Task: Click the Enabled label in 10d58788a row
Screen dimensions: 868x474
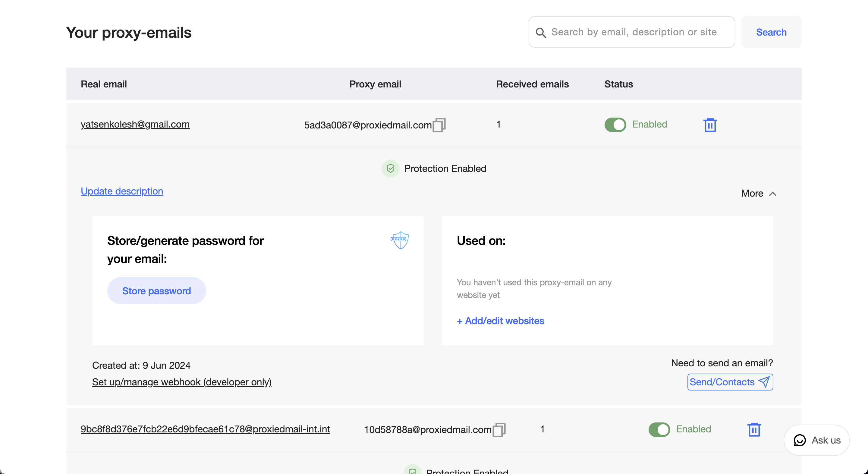Action: pyautogui.click(x=693, y=429)
